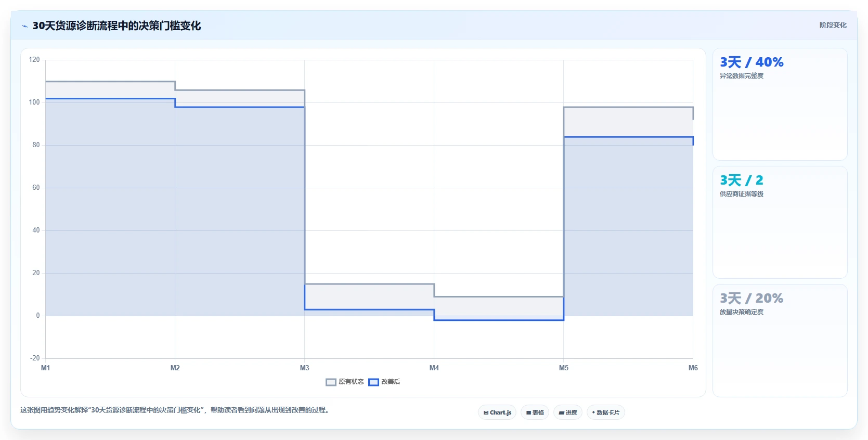Screen dimensions: 868x440
Task: Click the 3天 / 20% card value
Action: (x=752, y=299)
